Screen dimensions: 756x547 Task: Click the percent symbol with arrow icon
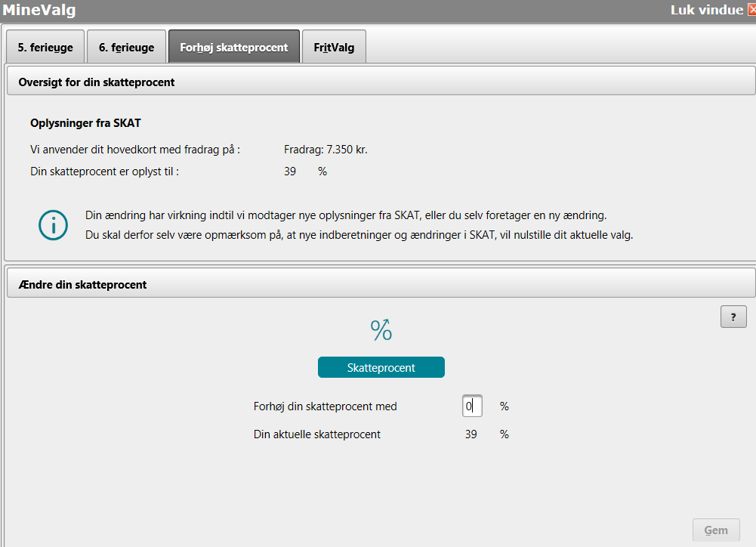point(381,329)
